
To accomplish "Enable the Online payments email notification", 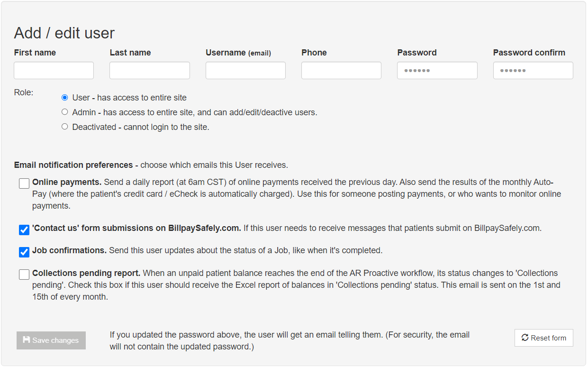I will (24, 183).
